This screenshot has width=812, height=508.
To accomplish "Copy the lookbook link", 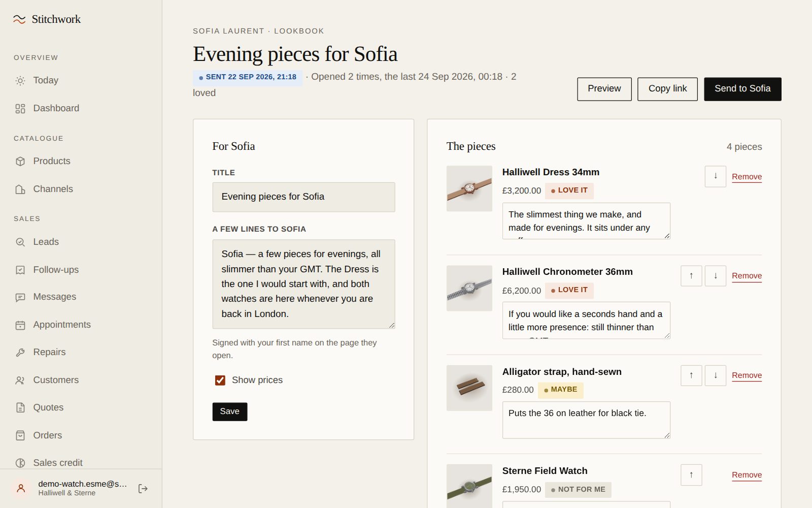I will [667, 89].
